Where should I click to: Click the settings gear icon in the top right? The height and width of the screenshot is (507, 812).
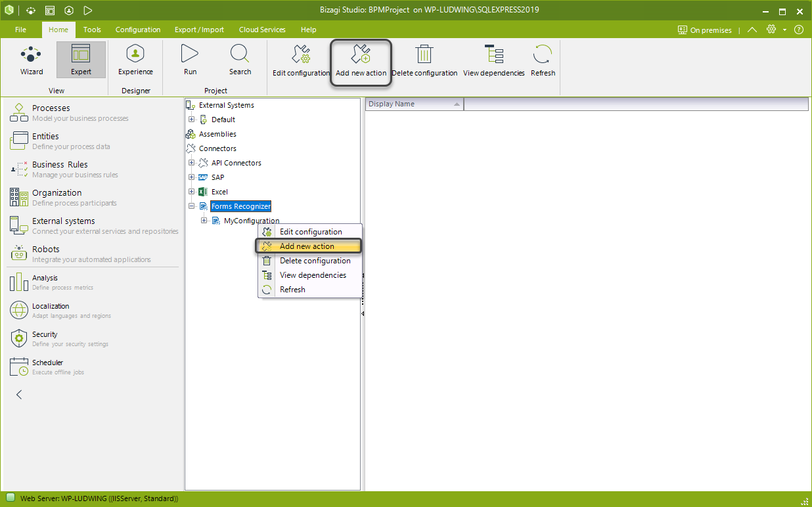point(771,30)
